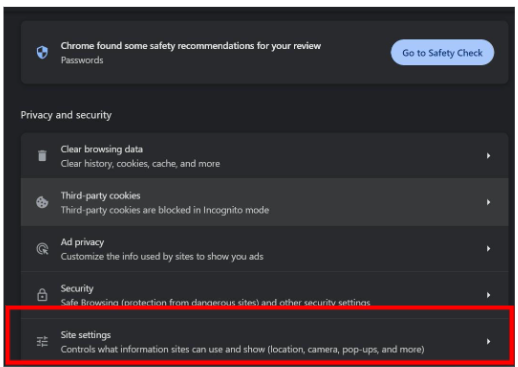Expand the Security row arrow
518x367 pixels.
pos(488,295)
